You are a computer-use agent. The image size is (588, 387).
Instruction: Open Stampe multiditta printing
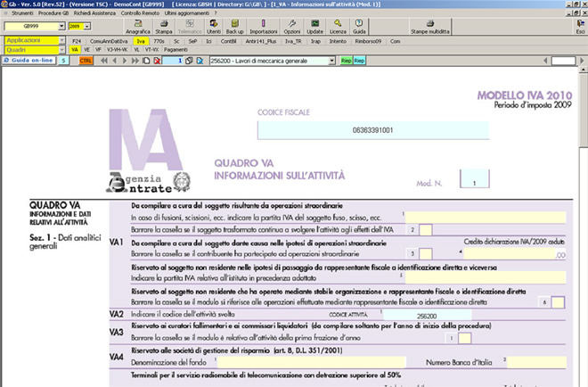[430, 27]
